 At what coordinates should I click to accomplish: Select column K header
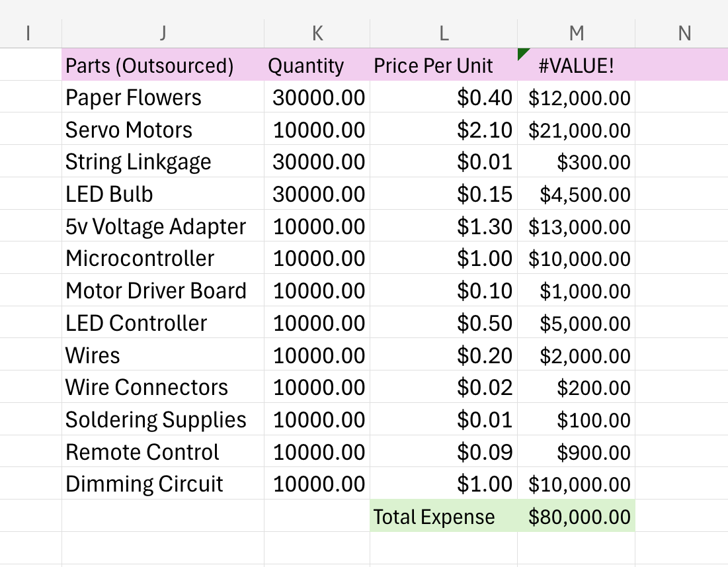click(317, 33)
